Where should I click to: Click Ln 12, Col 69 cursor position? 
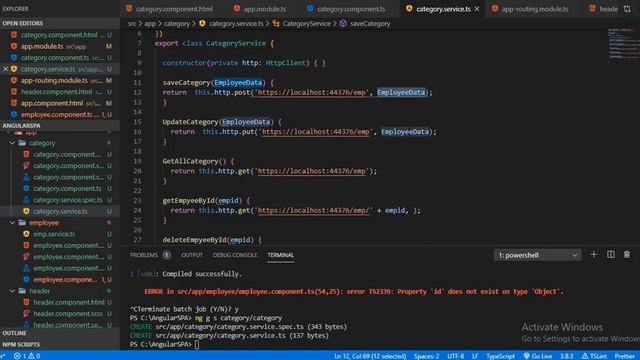click(370, 356)
